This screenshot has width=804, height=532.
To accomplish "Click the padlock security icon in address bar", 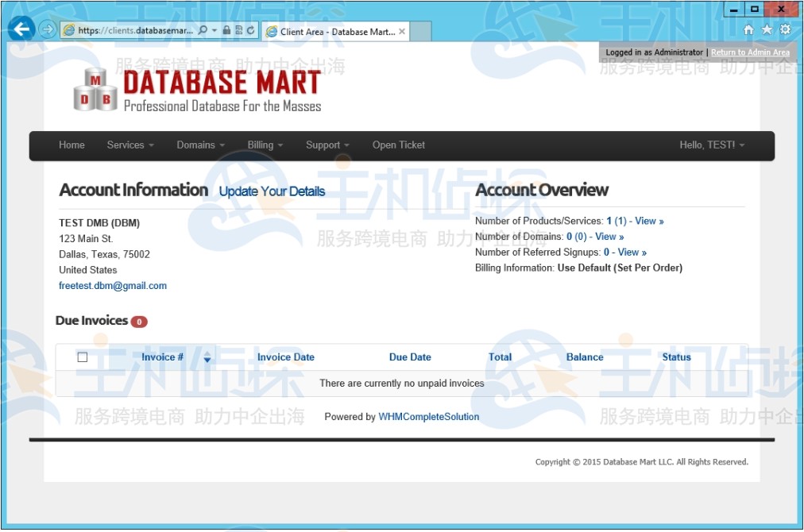I will [226, 30].
